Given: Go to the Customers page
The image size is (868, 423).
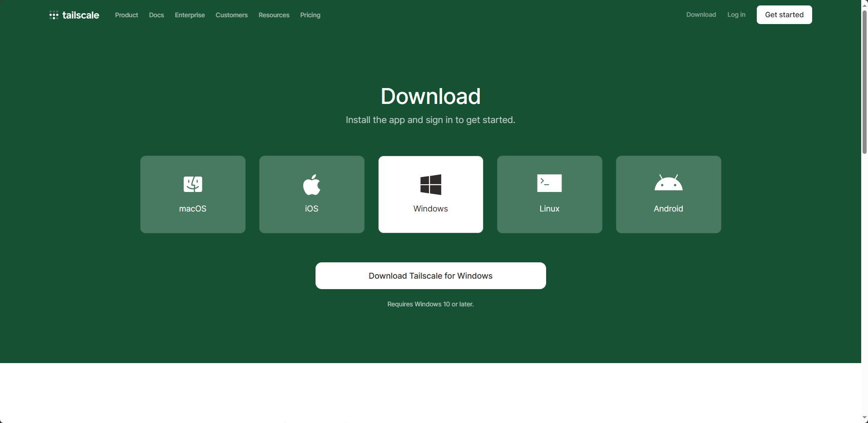Looking at the screenshot, I should tap(232, 15).
